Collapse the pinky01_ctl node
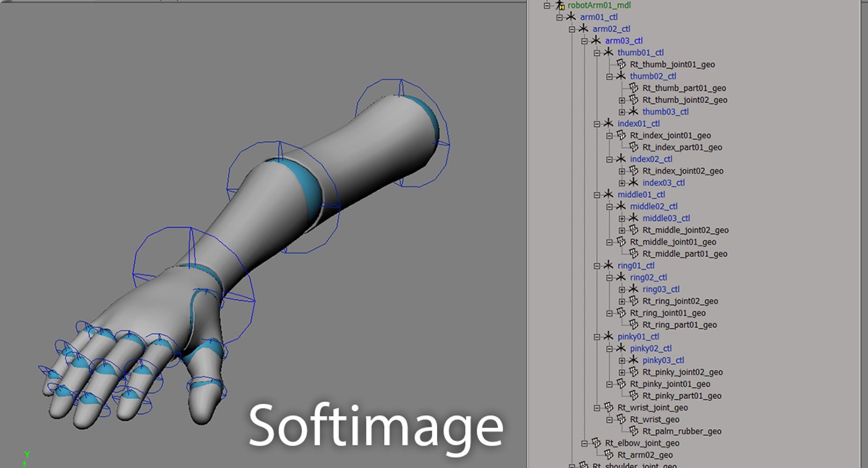 597,336
